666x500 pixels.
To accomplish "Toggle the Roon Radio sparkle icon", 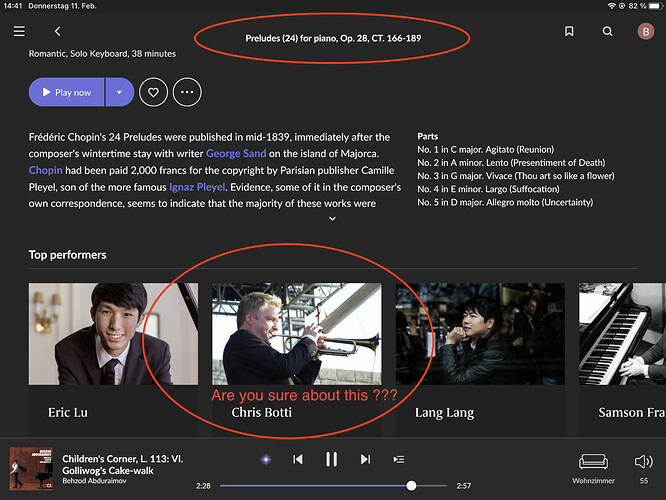I will 266,459.
